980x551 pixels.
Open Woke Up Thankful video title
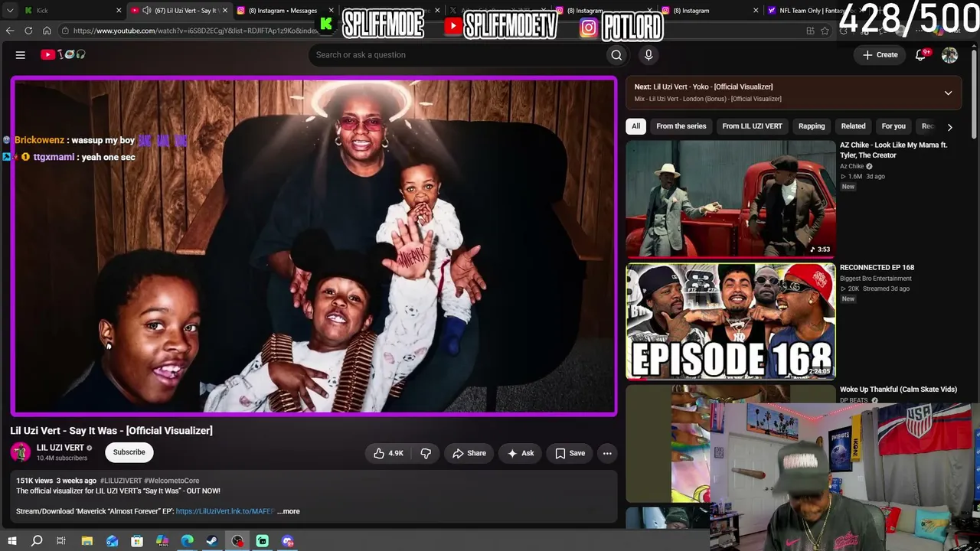click(x=898, y=390)
